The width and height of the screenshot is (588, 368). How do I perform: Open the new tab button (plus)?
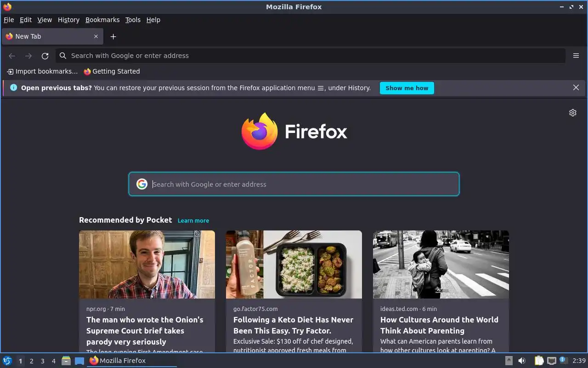coord(113,36)
